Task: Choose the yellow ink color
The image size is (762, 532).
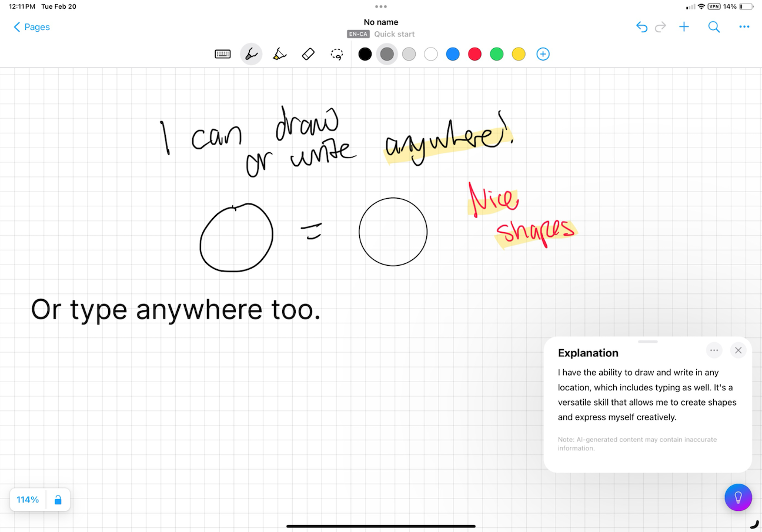Action: pyautogui.click(x=519, y=54)
